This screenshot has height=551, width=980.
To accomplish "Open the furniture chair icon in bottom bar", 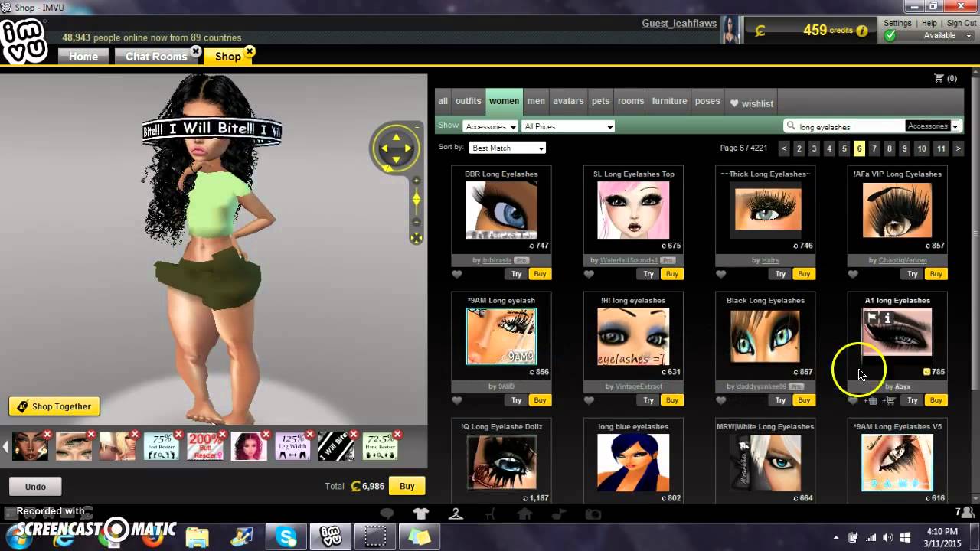I will pyautogui.click(x=490, y=514).
